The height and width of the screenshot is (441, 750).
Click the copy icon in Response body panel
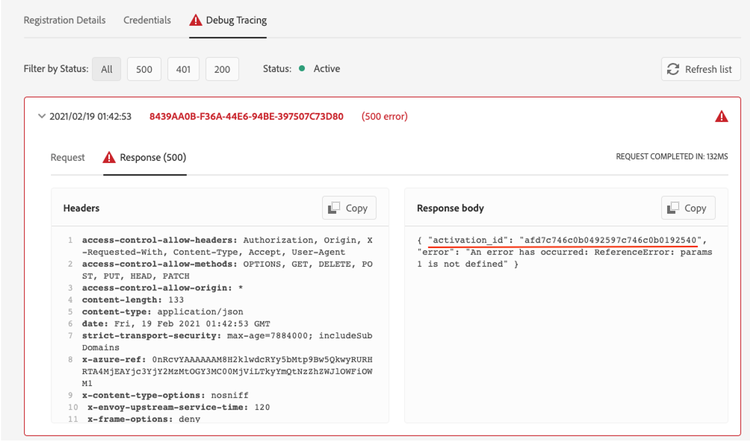click(674, 208)
